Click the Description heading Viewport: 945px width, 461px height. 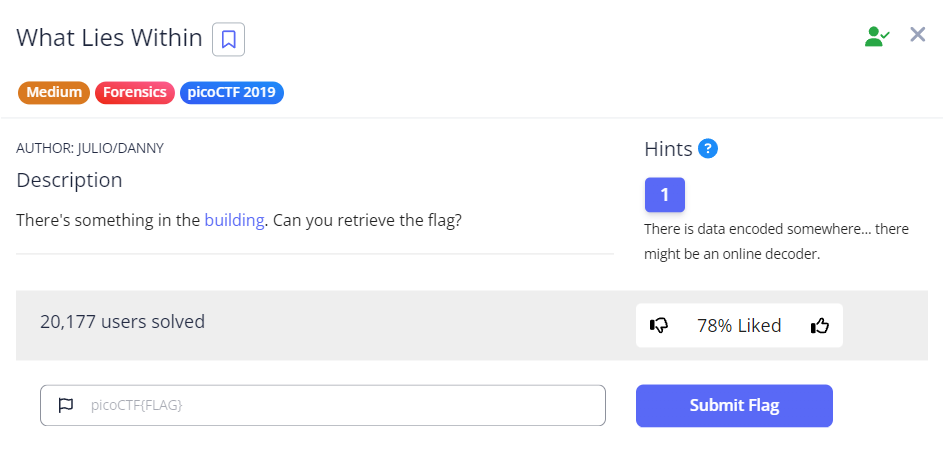click(x=69, y=180)
